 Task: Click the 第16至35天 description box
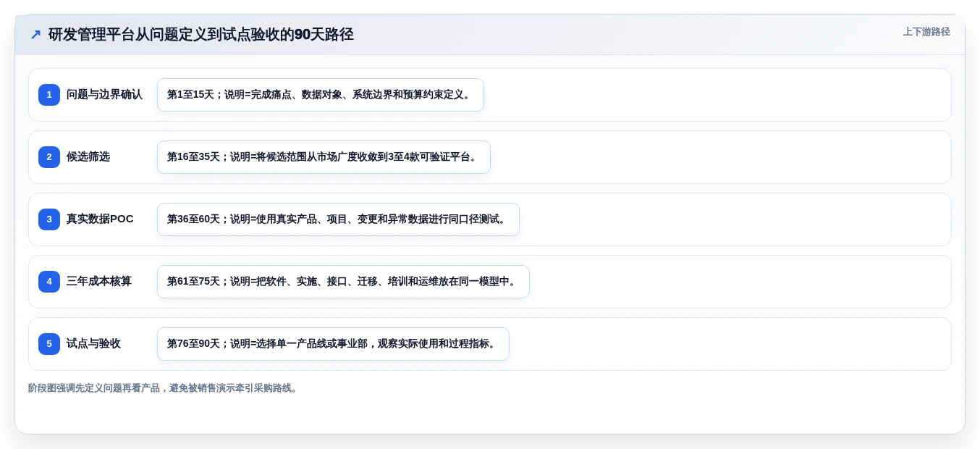(324, 157)
